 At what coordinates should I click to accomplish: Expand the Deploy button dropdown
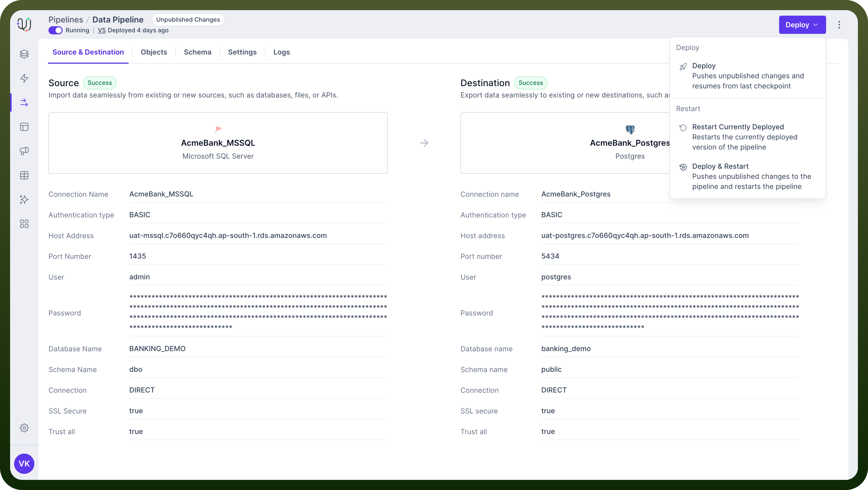[x=802, y=25]
